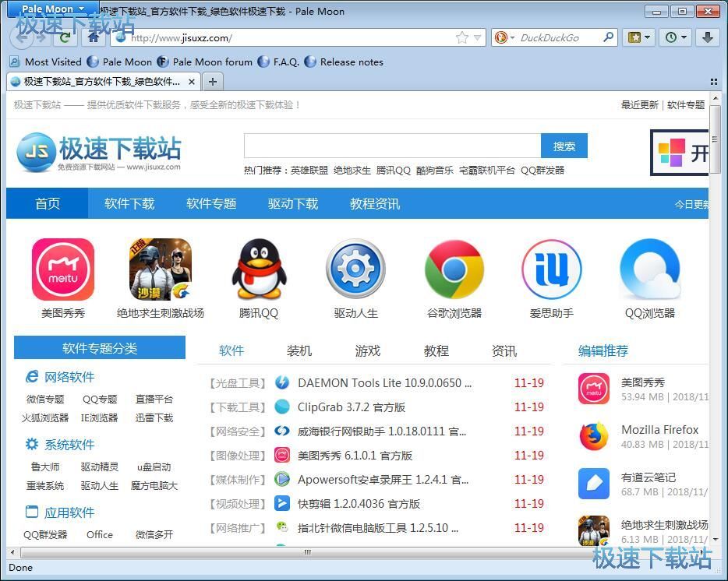Image resolution: width=728 pixels, height=581 pixels.
Task: Select the 驱动下载 navigation item
Action: click(292, 203)
